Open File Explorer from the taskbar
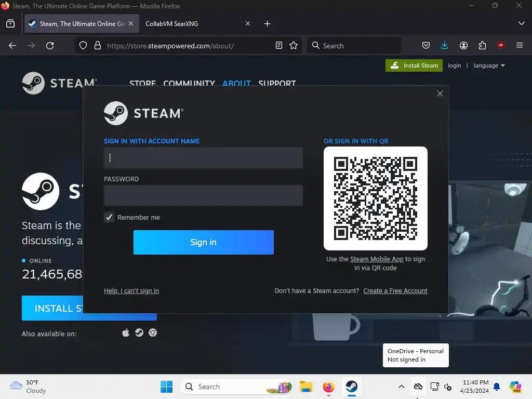This screenshot has height=399, width=532. (305, 387)
